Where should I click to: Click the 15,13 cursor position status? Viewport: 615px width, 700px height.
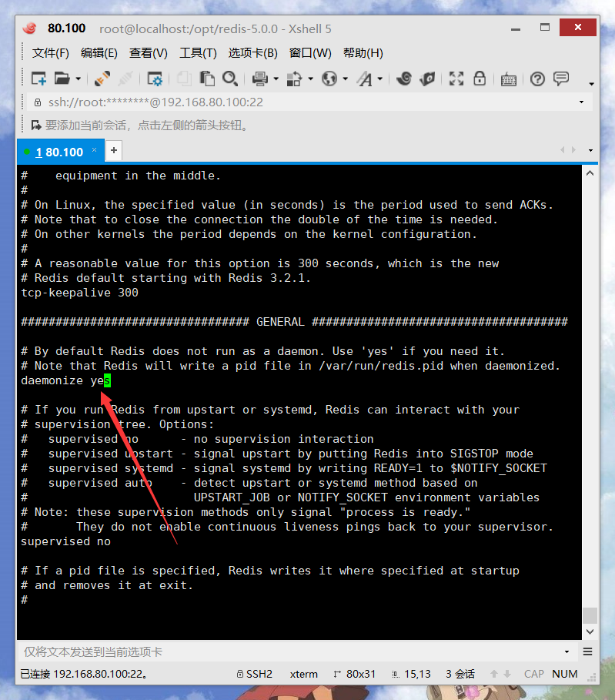click(411, 674)
